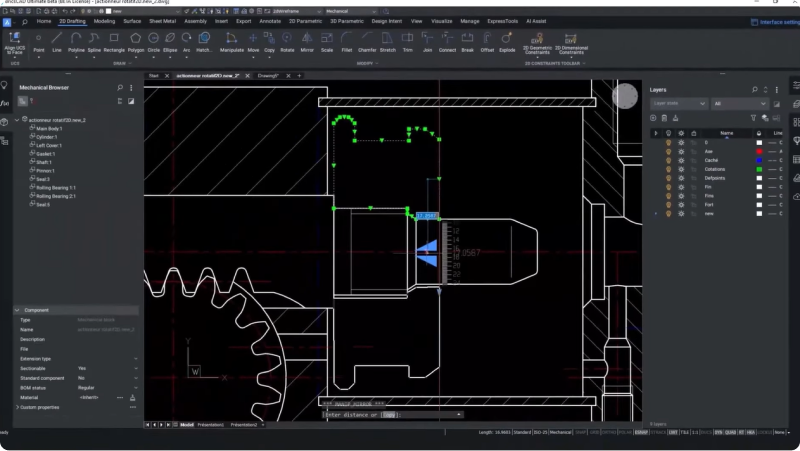Image resolution: width=800 pixels, height=451 pixels.
Task: Pick the Arc tool
Action: coord(186,42)
